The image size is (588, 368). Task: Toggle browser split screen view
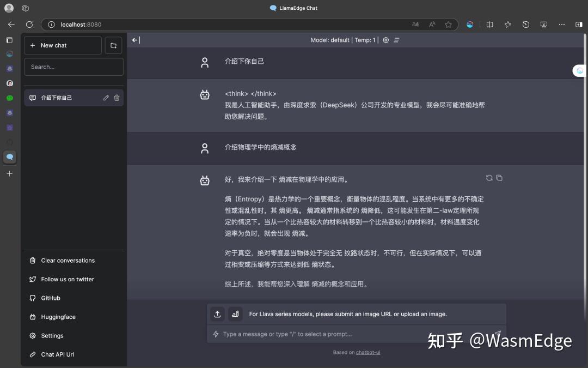489,25
